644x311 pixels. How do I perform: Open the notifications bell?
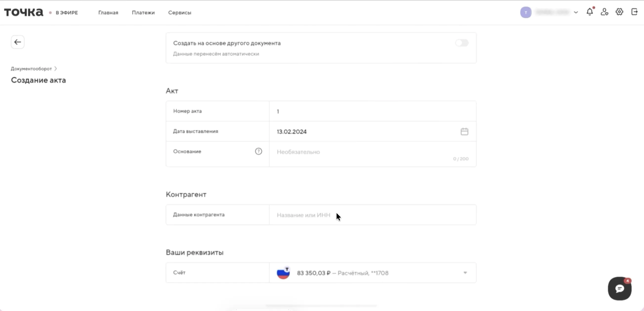point(589,12)
